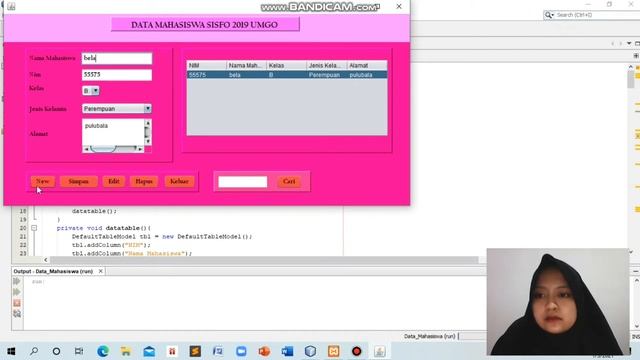640x360 pixels.
Task: Click inside the Alamat text area
Action: [x=113, y=131]
